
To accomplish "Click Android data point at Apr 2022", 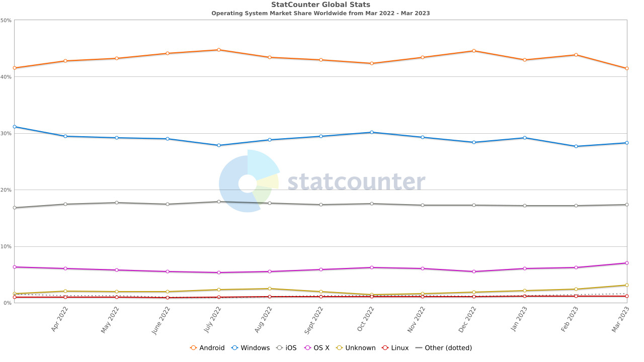I will [65, 61].
